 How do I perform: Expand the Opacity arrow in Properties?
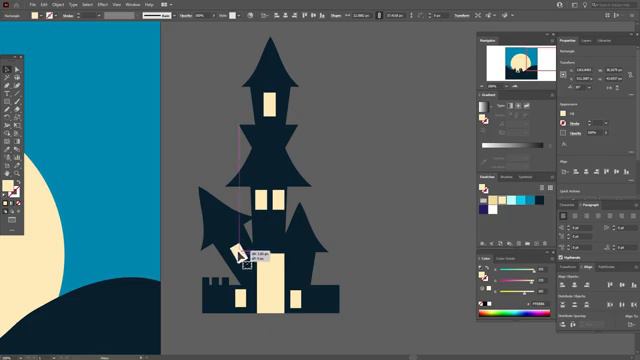pyautogui.click(x=606, y=133)
